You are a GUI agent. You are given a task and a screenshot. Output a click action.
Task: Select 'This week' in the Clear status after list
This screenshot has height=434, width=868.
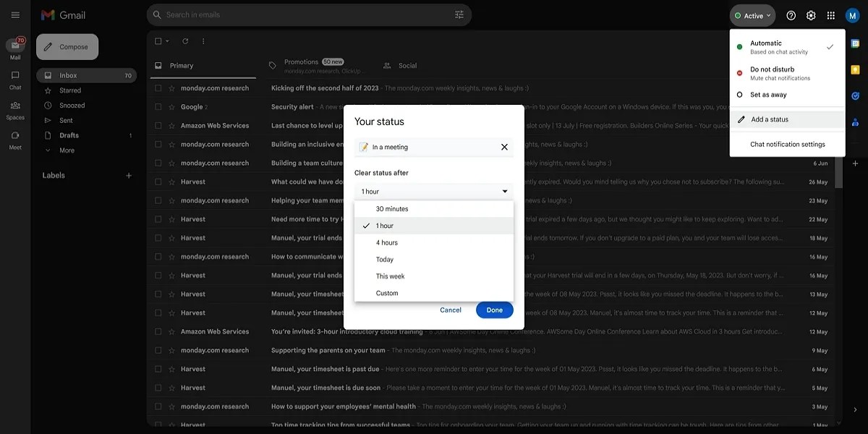(391, 276)
